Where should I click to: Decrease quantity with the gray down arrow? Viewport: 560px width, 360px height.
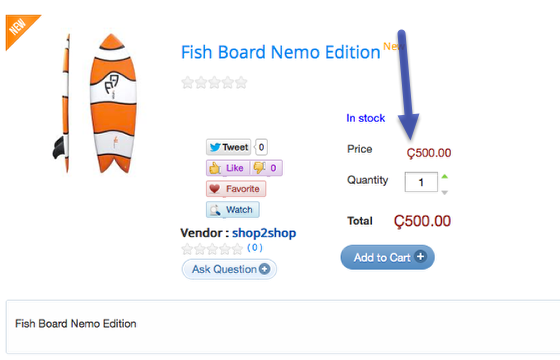coord(445,192)
